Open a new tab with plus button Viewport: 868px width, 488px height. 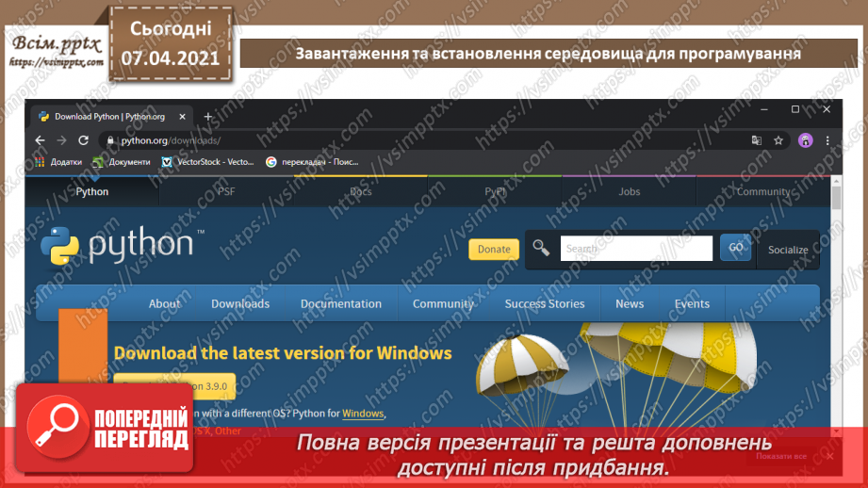click(x=208, y=117)
